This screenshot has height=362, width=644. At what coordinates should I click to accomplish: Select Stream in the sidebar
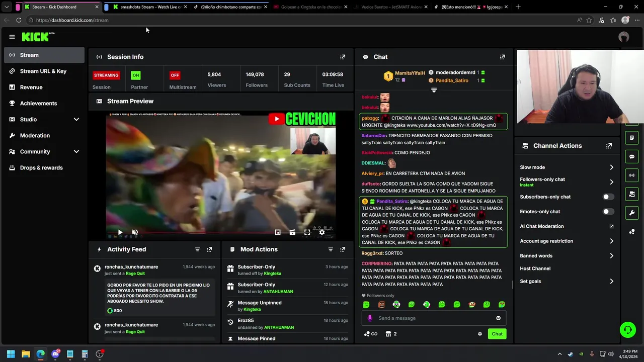(44, 55)
